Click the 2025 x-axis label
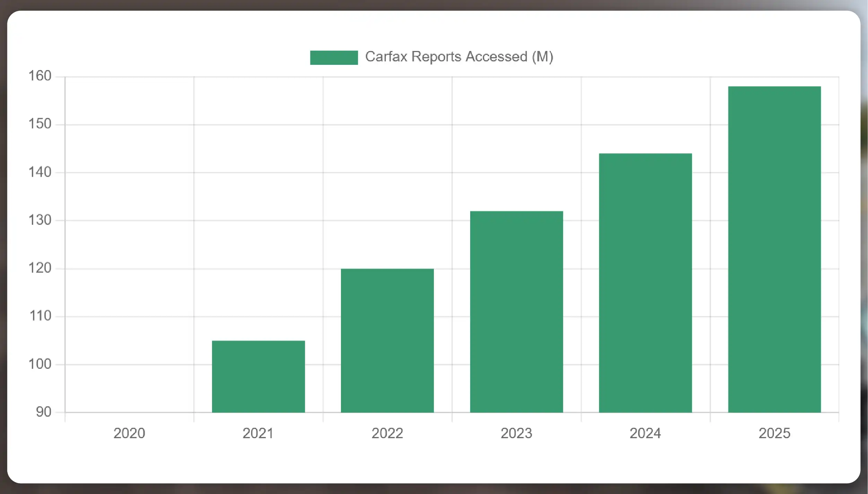The image size is (868, 494). pos(774,433)
